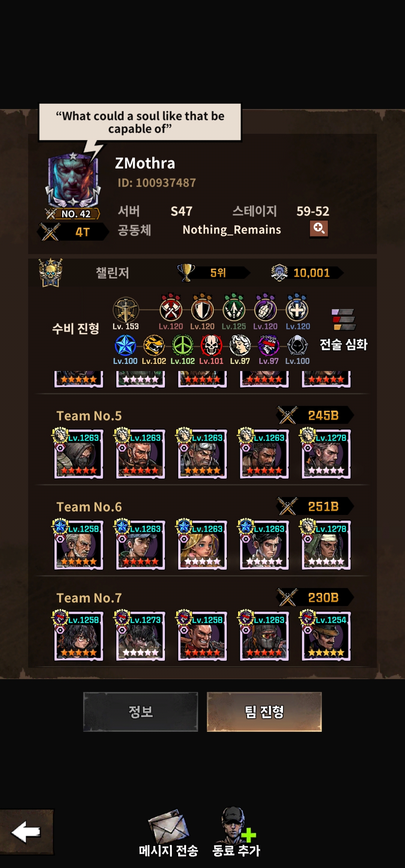This screenshot has height=868, width=405.
Task: Switch to the 팀 진형 tab
Action: click(x=264, y=712)
